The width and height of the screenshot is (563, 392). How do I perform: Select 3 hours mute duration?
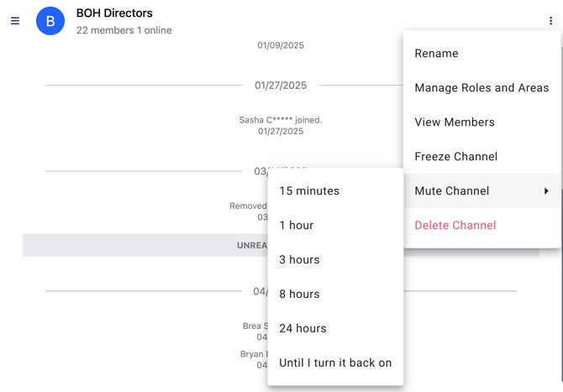click(x=299, y=260)
